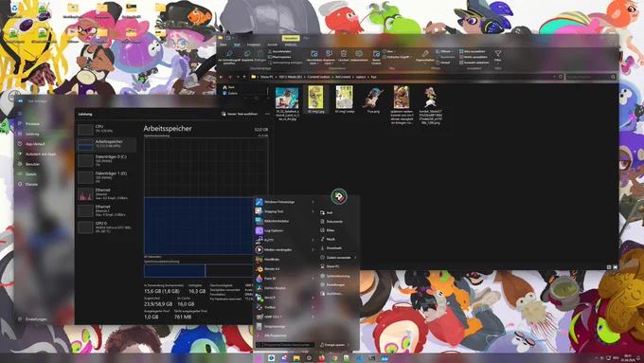Click File Explorer icon on taskbar
The image size is (644, 363).
pos(296,358)
